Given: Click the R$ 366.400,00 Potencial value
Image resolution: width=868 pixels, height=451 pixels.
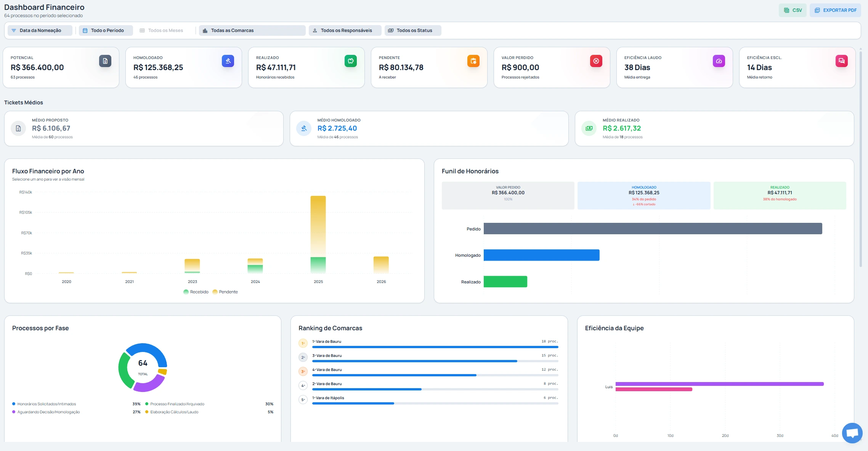Looking at the screenshot, I should (37, 67).
